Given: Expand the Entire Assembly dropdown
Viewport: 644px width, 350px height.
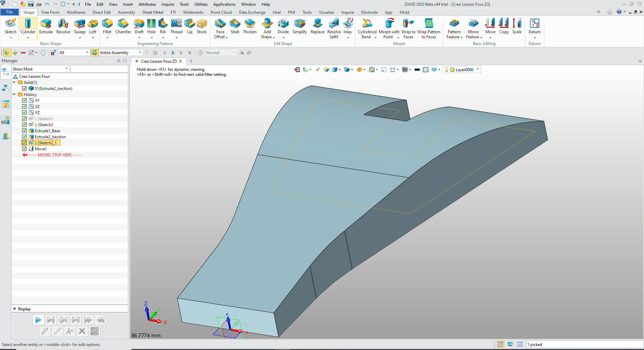Looking at the screenshot, I should coord(140,53).
